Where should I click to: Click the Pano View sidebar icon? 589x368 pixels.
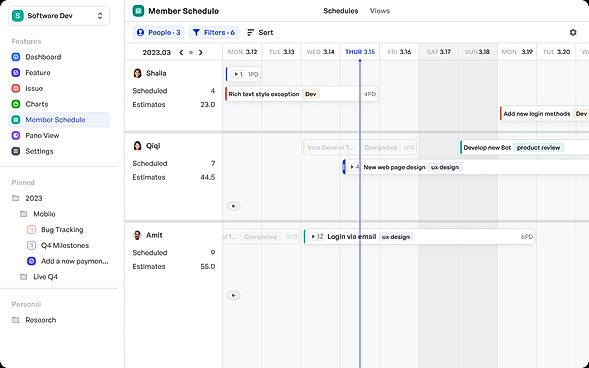click(x=16, y=136)
